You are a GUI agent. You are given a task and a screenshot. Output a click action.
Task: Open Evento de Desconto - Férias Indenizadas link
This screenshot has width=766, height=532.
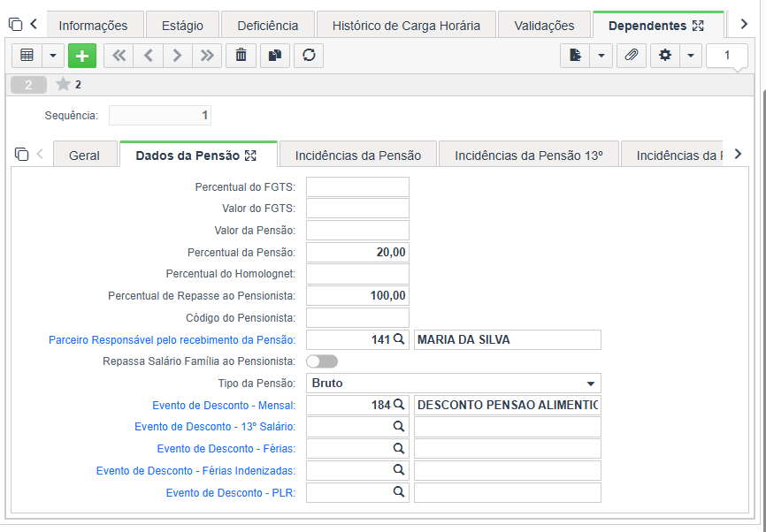coord(195,470)
